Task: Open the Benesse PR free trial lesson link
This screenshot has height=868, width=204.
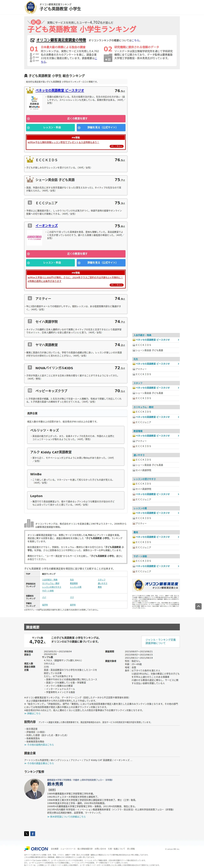Action: pos(63,142)
